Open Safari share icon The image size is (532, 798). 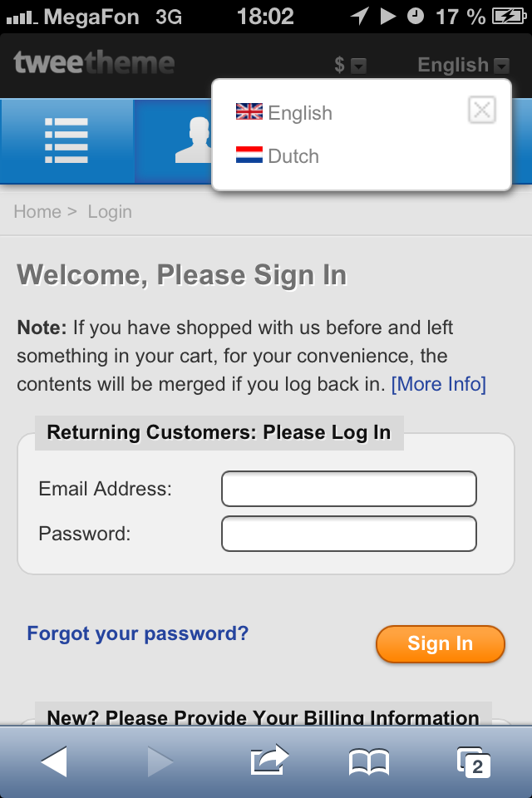point(269,760)
